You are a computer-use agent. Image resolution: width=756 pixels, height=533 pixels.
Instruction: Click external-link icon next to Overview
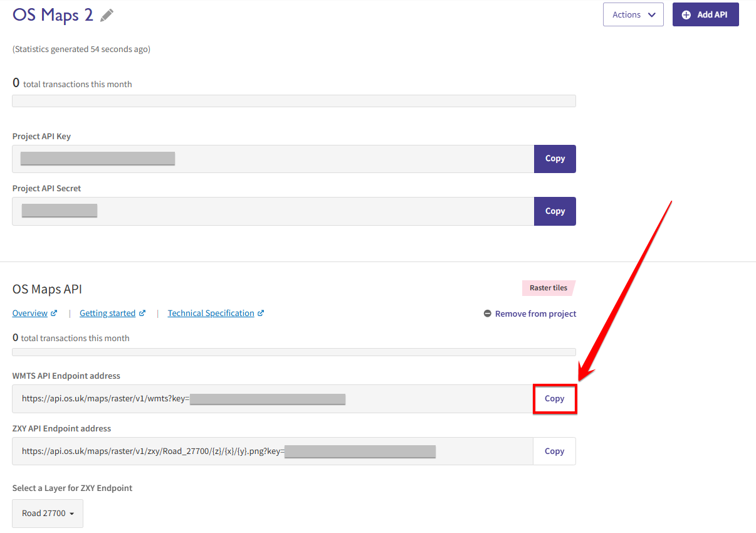(54, 313)
